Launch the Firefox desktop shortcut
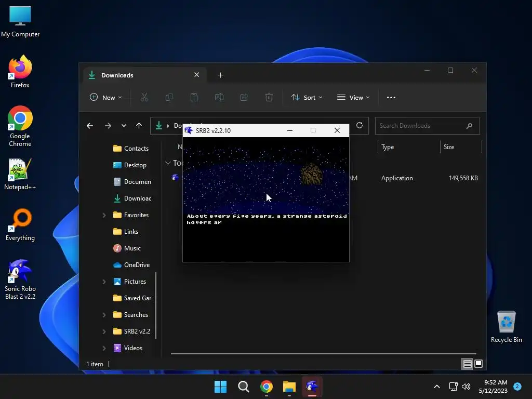 [x=20, y=72]
